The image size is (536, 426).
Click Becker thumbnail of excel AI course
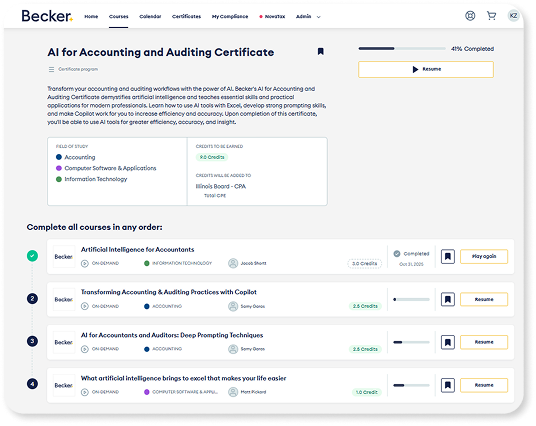[64, 385]
